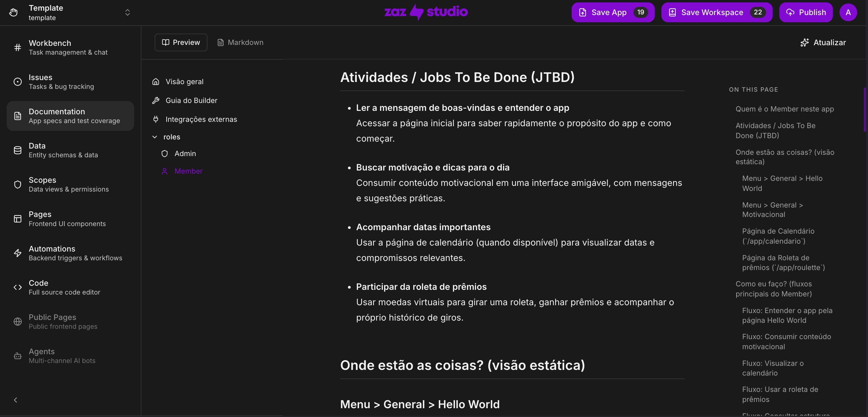Viewport: 868px width, 417px height.
Task: Select the Admin role in tree
Action: (185, 154)
